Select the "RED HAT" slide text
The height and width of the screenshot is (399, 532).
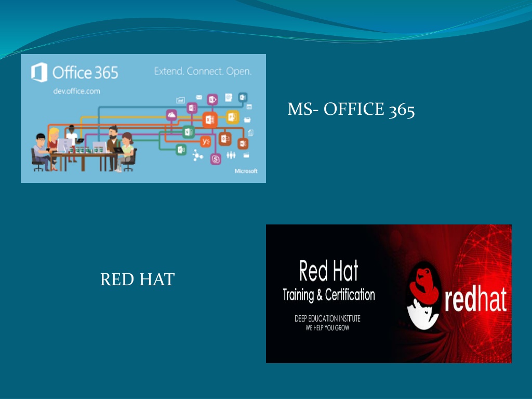[x=137, y=280]
